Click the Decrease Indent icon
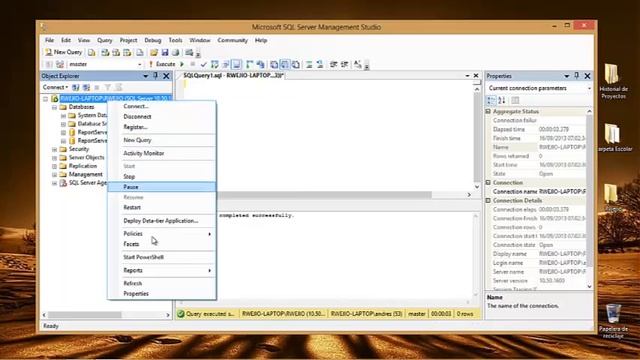Image resolution: width=640 pixels, height=360 pixels. [x=333, y=64]
